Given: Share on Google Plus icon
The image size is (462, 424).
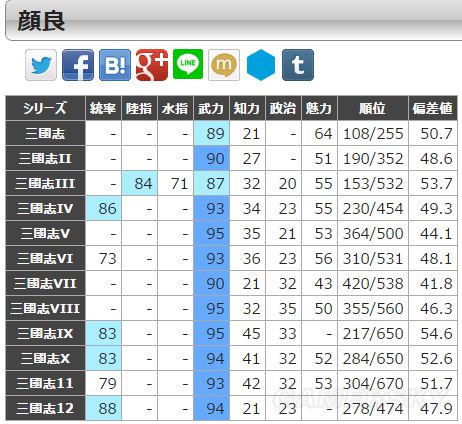Looking at the screenshot, I should pos(152,65).
